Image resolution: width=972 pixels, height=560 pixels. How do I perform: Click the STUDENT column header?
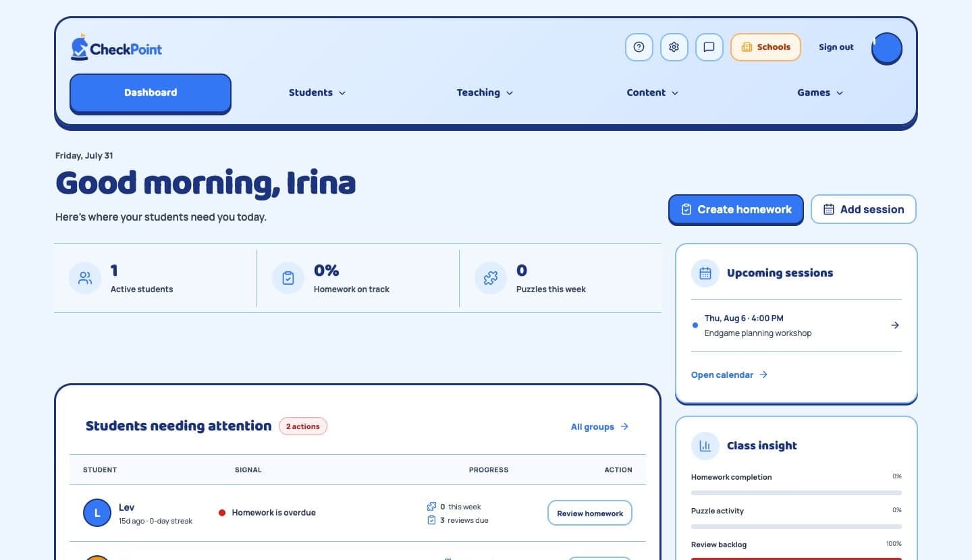tap(100, 470)
